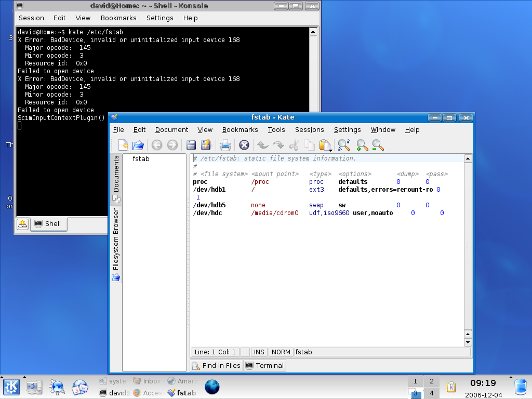Click Konsole scrollbar up arrow
The width and height of the screenshot is (532, 399).
click(x=313, y=32)
